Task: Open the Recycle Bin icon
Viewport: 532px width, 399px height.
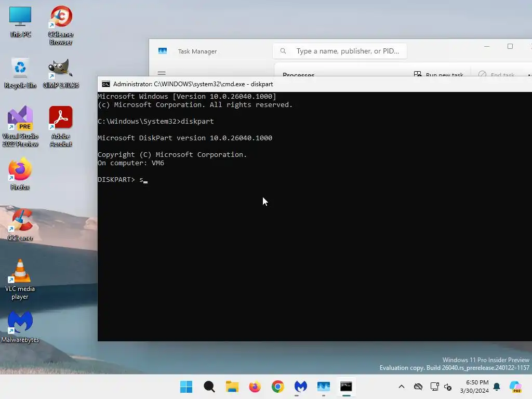Action: click(20, 73)
